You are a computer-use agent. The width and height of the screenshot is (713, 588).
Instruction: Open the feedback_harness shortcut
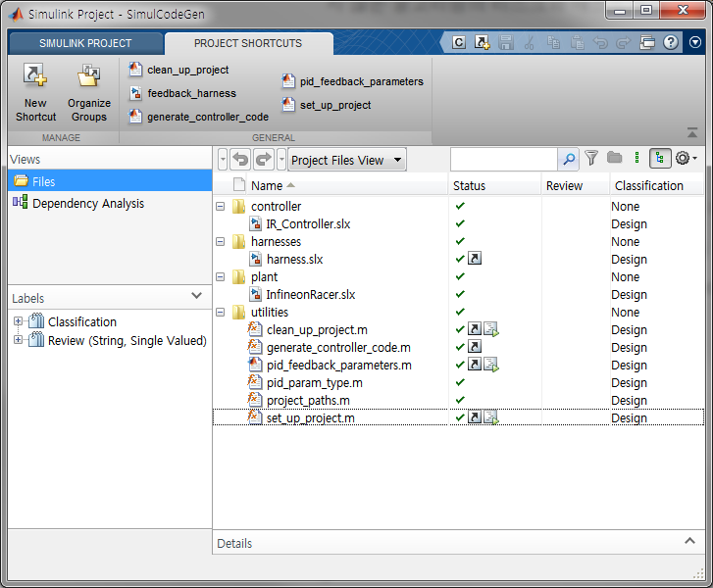[x=182, y=93]
